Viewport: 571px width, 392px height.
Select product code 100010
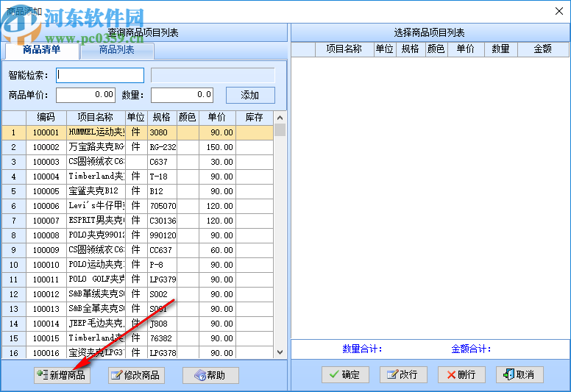point(46,265)
